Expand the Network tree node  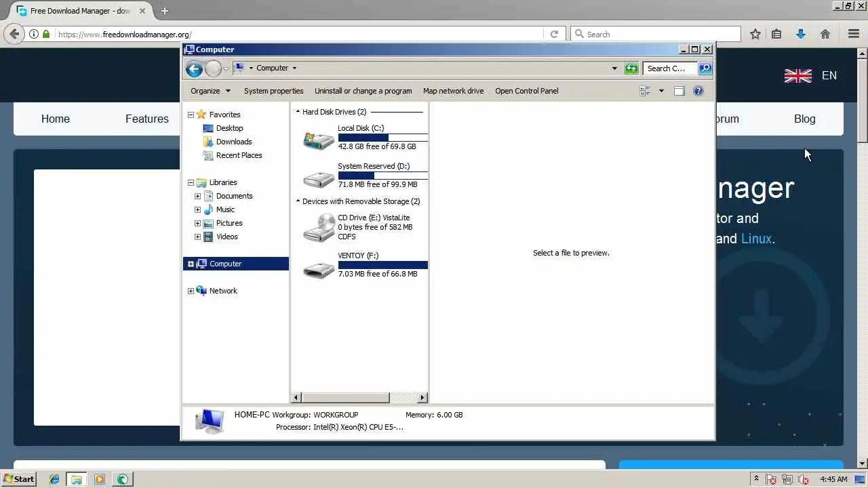click(191, 291)
